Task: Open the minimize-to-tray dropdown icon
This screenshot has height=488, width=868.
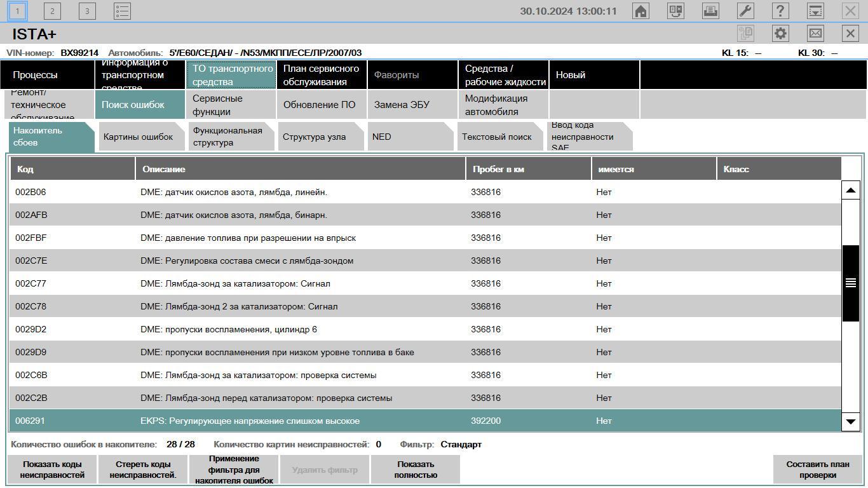Action: point(815,11)
